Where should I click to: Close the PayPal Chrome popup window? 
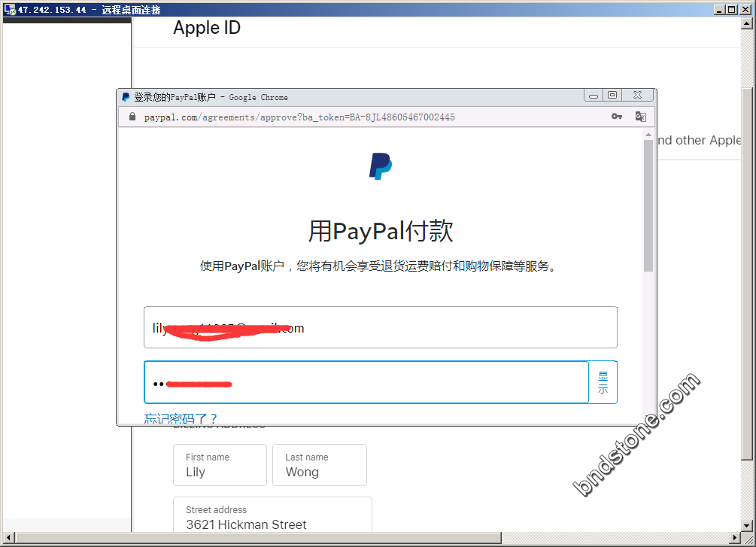(637, 96)
